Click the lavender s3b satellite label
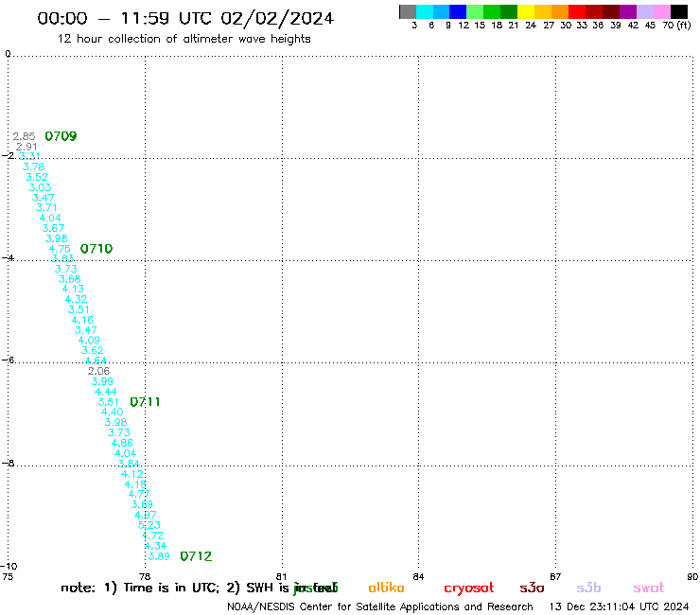 point(588,588)
